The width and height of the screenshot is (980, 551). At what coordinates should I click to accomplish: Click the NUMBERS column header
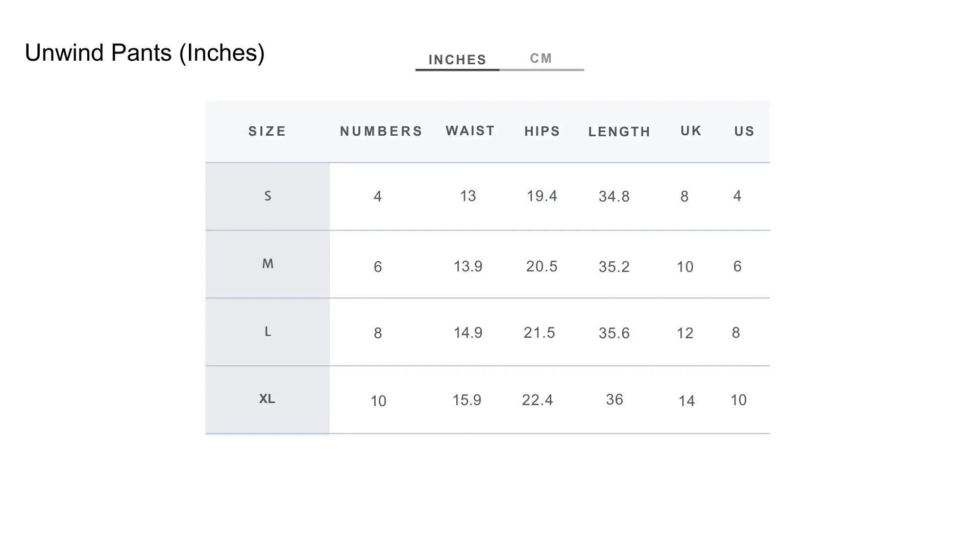click(381, 131)
